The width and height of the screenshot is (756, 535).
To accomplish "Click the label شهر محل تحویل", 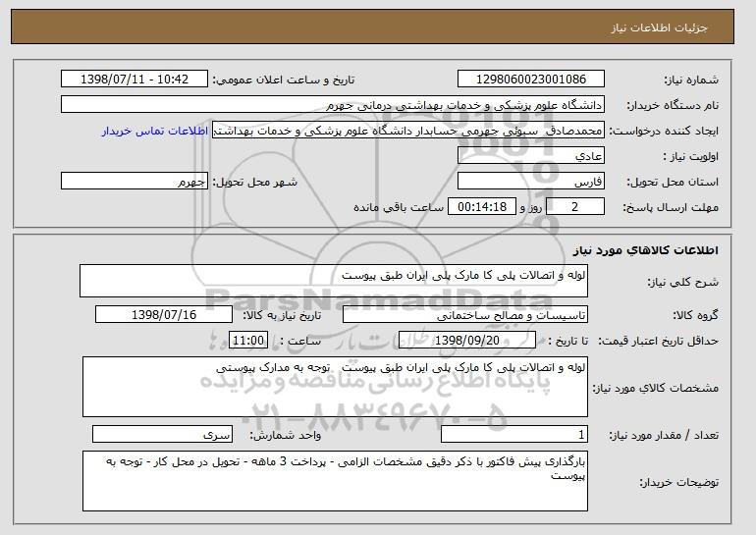I will click(255, 183).
